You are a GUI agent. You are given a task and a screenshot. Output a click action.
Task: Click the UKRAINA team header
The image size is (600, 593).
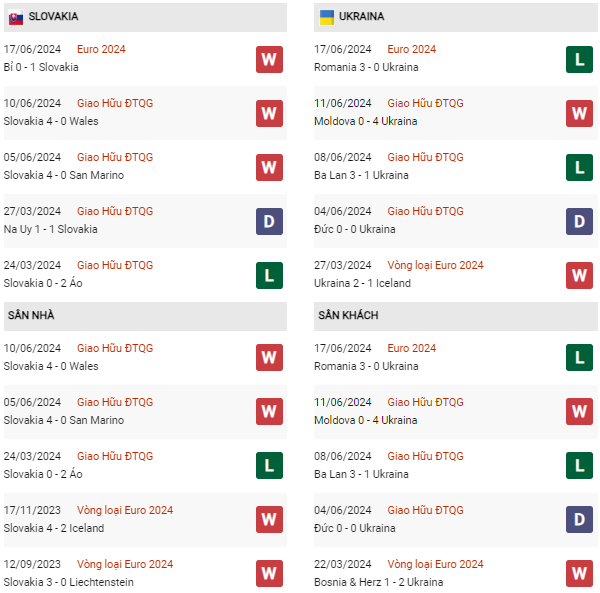pos(456,17)
